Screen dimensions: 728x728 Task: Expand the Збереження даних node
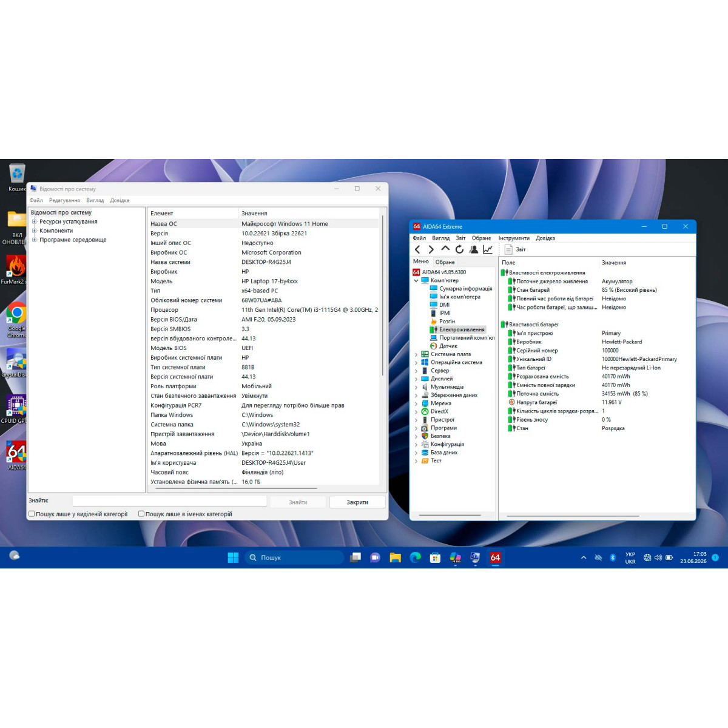[416, 396]
